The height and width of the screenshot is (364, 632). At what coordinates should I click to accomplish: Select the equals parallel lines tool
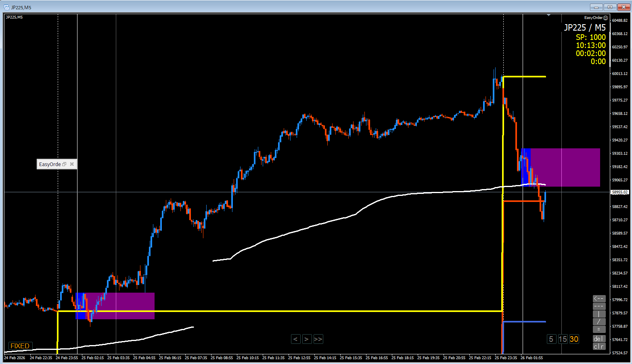coord(599,329)
